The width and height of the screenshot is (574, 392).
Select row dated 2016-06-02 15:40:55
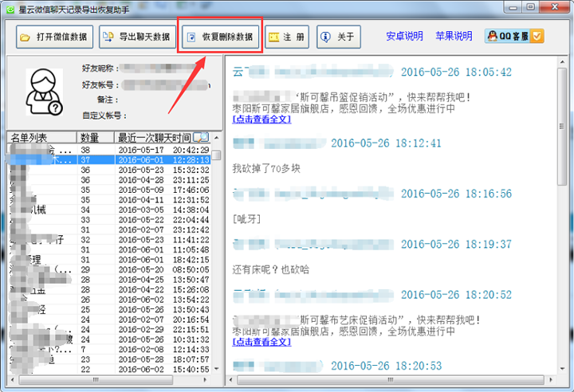click(109, 370)
